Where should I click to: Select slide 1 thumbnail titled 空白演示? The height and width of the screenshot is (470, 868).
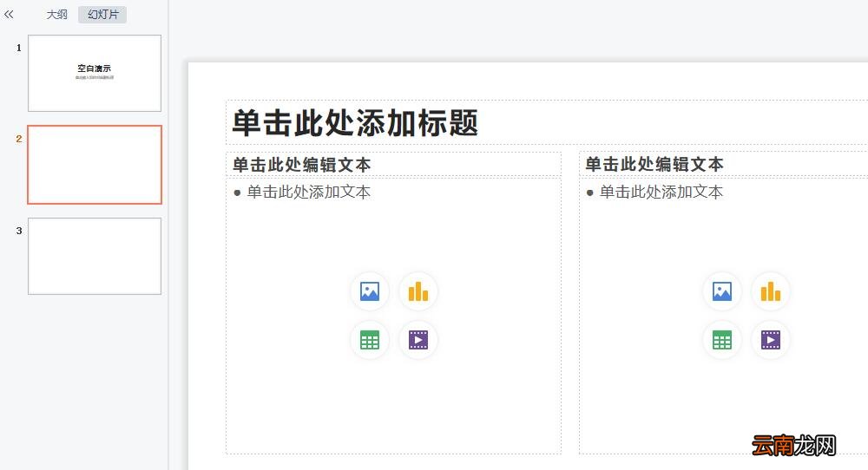click(x=95, y=73)
